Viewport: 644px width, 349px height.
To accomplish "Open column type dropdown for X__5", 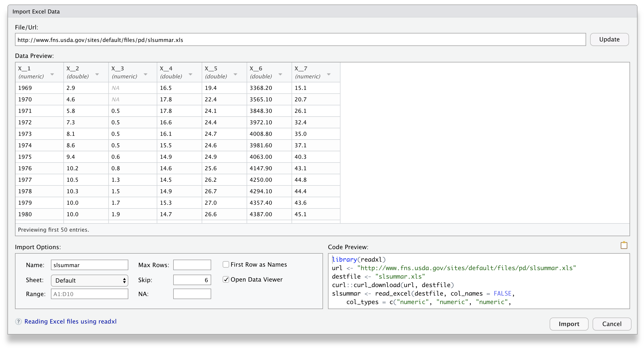I will [235, 74].
